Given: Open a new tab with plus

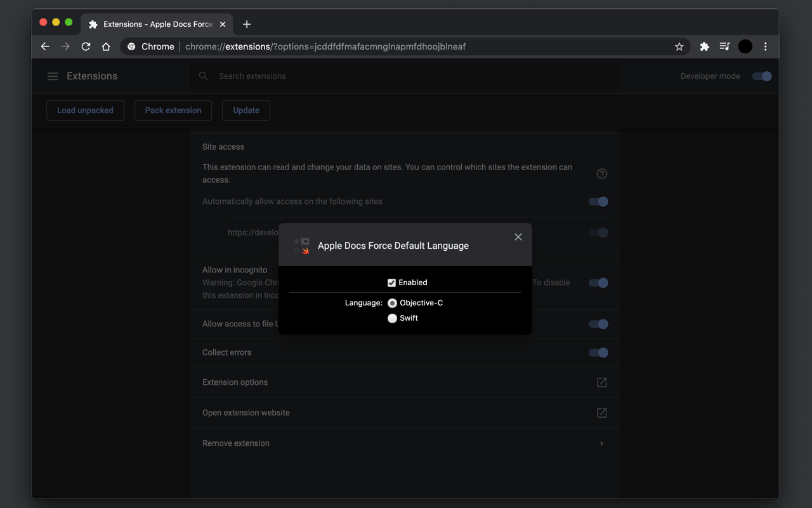Looking at the screenshot, I should pyautogui.click(x=247, y=24).
